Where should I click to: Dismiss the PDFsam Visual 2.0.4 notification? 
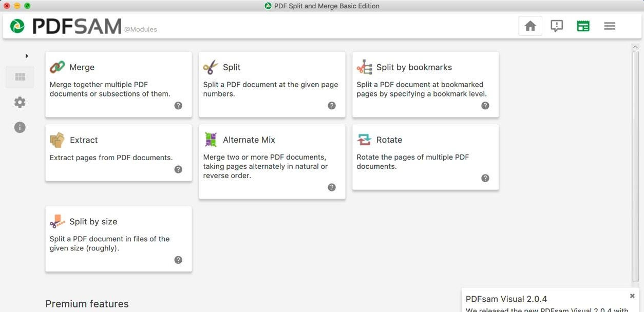click(x=632, y=296)
